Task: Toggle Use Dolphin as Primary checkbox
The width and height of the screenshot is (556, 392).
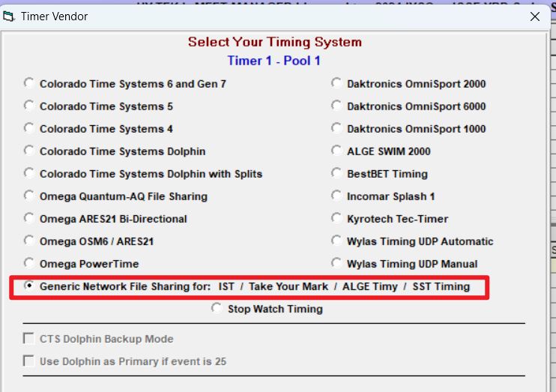Action: 29,361
